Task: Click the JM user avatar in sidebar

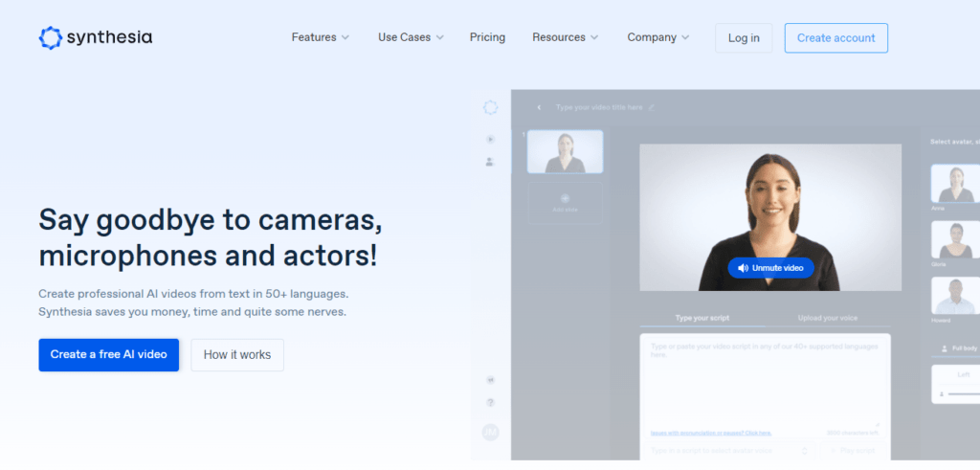Action: click(x=491, y=432)
